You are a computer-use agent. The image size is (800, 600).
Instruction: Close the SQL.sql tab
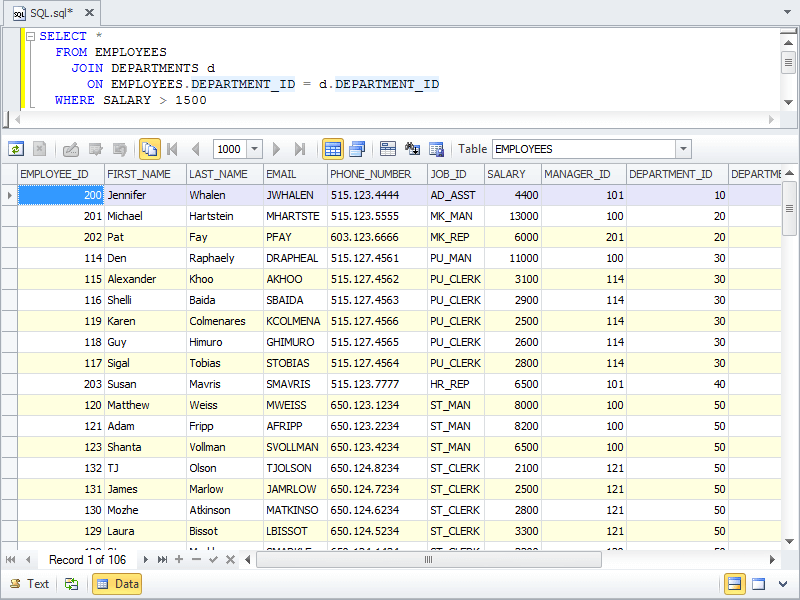point(89,12)
